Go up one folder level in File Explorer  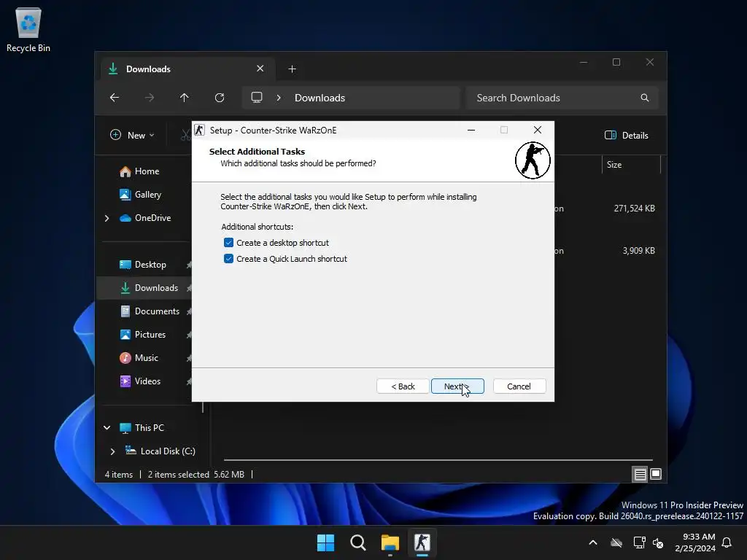tap(185, 98)
